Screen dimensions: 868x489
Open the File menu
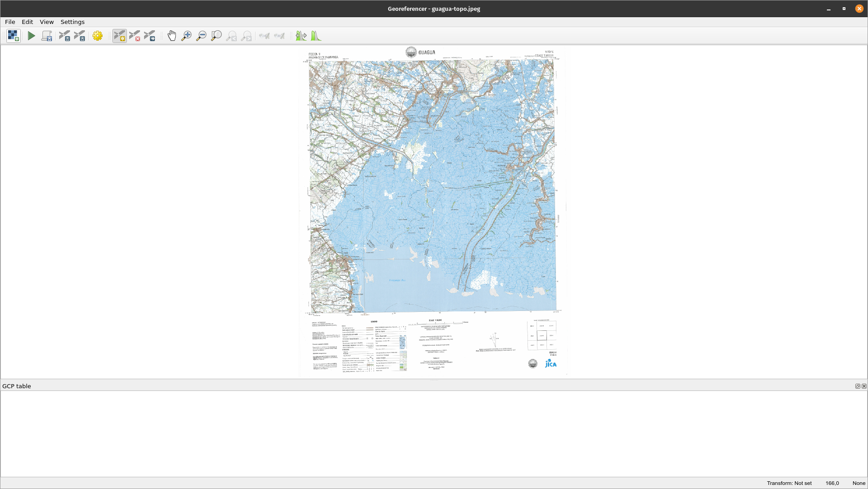pyautogui.click(x=9, y=22)
